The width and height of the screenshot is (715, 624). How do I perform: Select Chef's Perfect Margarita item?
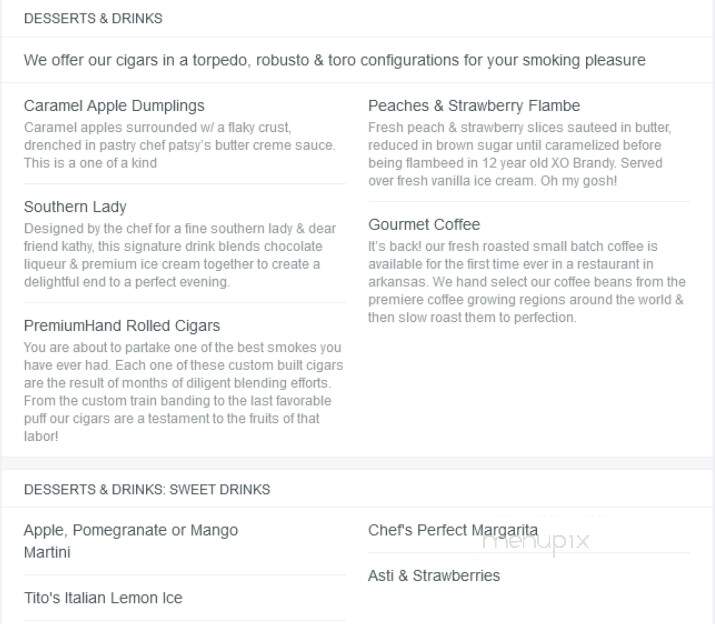453,530
